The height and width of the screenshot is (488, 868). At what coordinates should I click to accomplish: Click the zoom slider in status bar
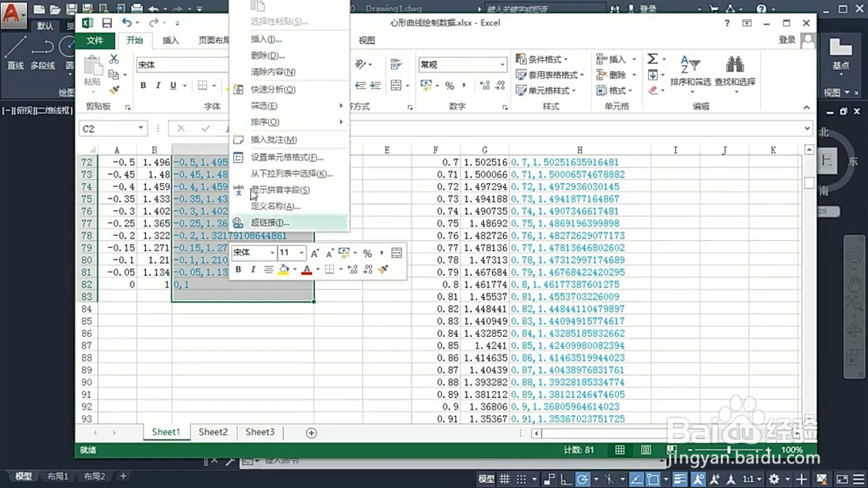pos(728,450)
